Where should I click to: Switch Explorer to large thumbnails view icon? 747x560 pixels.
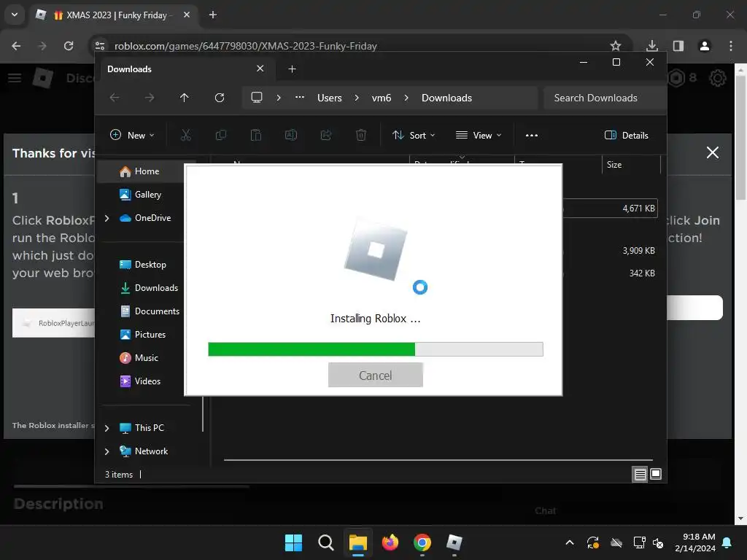coord(656,474)
